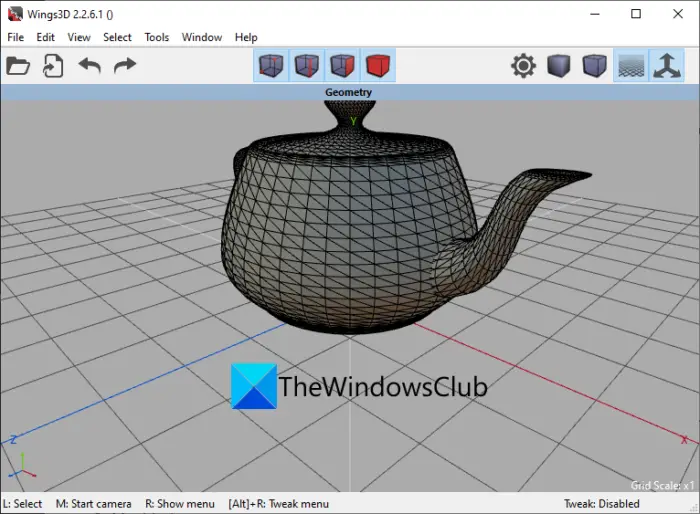The image size is (700, 514).
Task: Click the teapot lid knob
Action: pos(350,115)
